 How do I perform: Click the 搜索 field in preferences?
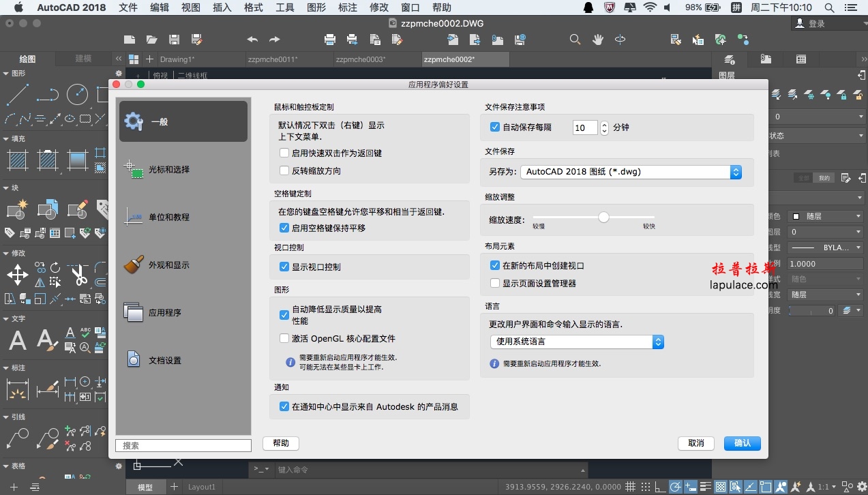tap(183, 445)
